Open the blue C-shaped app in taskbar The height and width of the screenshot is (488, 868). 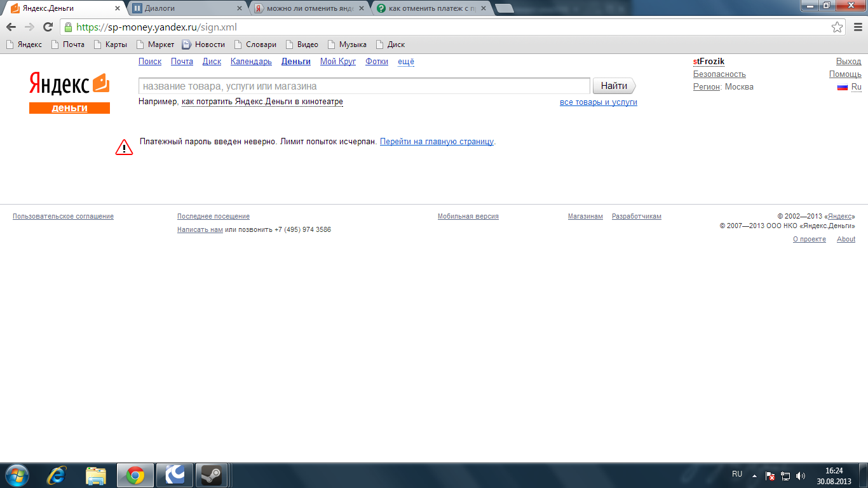[174, 475]
